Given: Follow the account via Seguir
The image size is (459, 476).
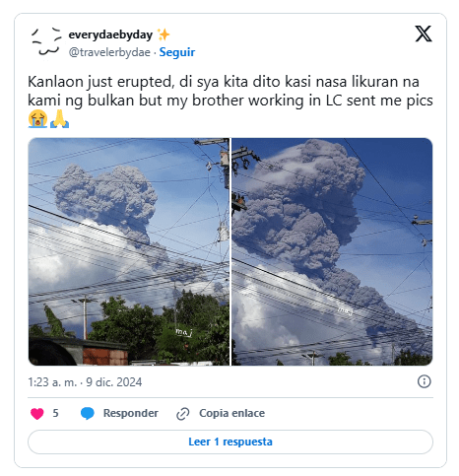Looking at the screenshot, I should tap(177, 52).
